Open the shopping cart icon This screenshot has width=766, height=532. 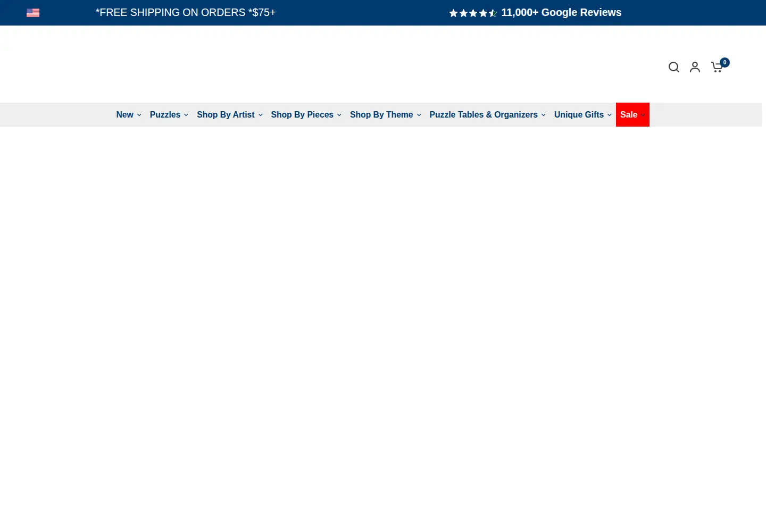point(718,67)
